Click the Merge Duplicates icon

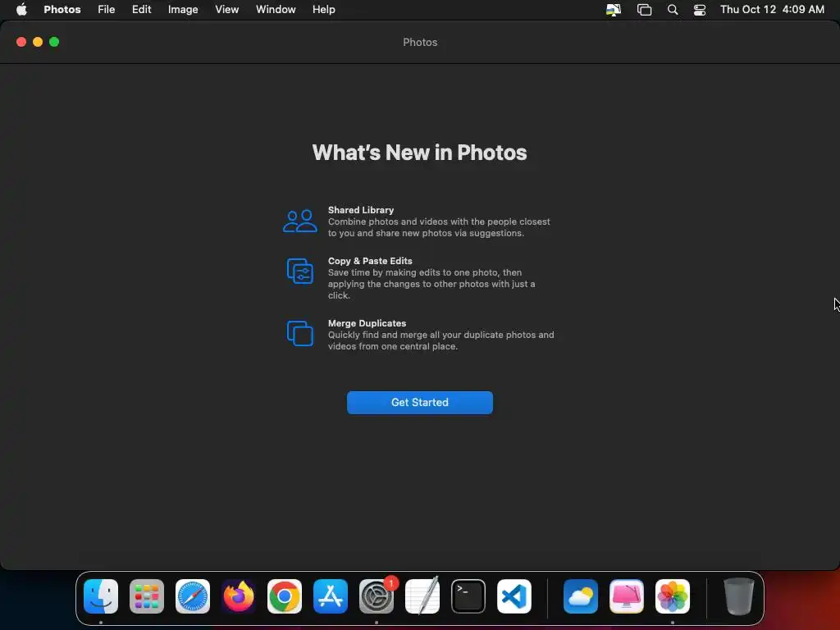click(x=300, y=333)
